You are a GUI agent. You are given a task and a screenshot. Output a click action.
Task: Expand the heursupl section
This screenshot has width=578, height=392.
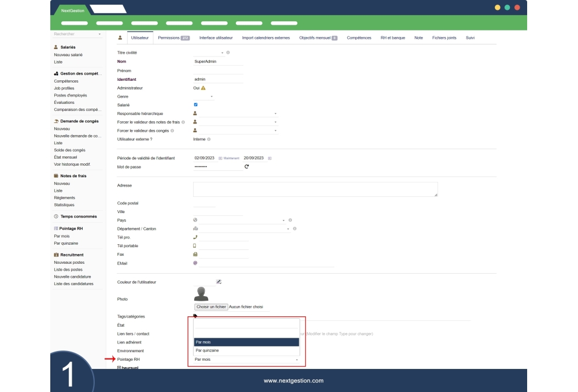click(x=119, y=368)
